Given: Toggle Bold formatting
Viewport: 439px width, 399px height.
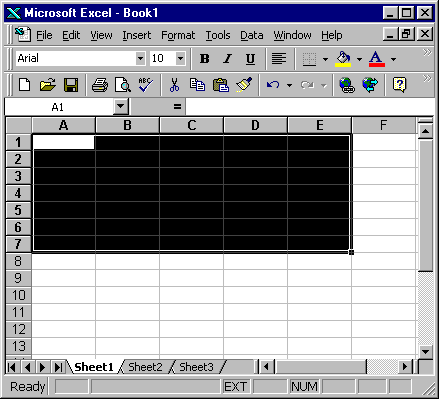Looking at the screenshot, I should [204, 59].
